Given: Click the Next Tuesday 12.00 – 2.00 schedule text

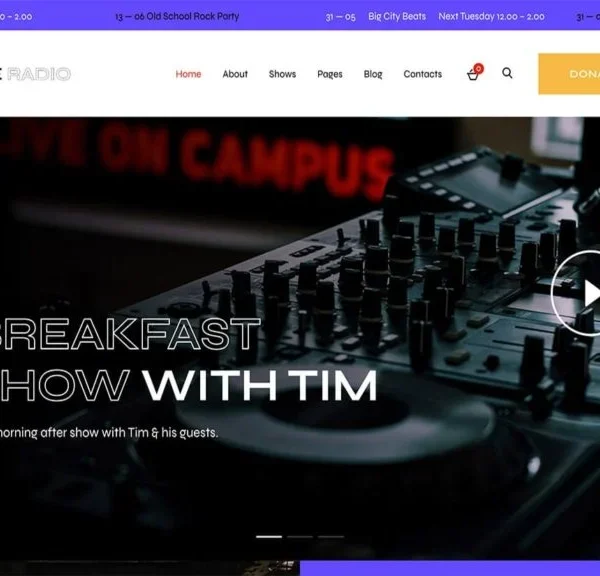Looking at the screenshot, I should (x=491, y=16).
